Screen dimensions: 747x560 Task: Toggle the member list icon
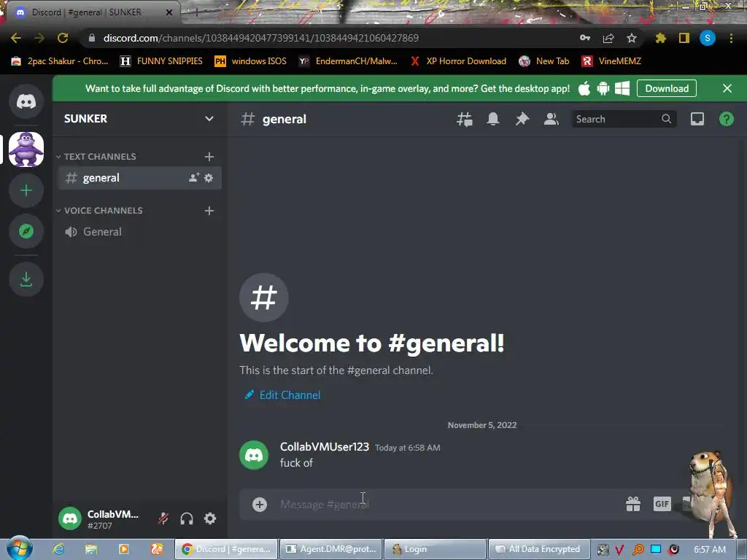(551, 119)
